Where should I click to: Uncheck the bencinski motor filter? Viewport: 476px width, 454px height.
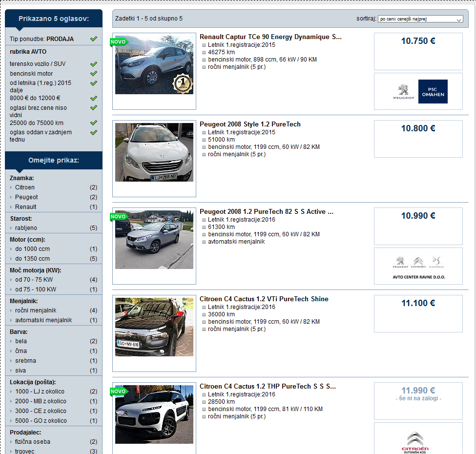(x=94, y=73)
